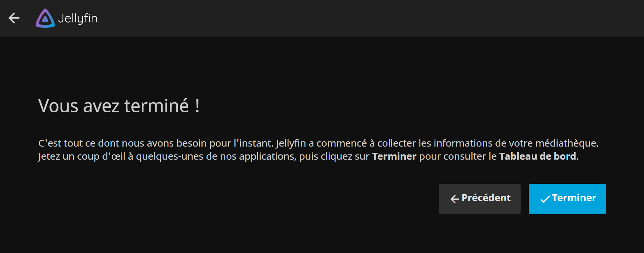Finish setup with the blue Terminer button
Image resolution: width=644 pixels, height=253 pixels.
(567, 199)
